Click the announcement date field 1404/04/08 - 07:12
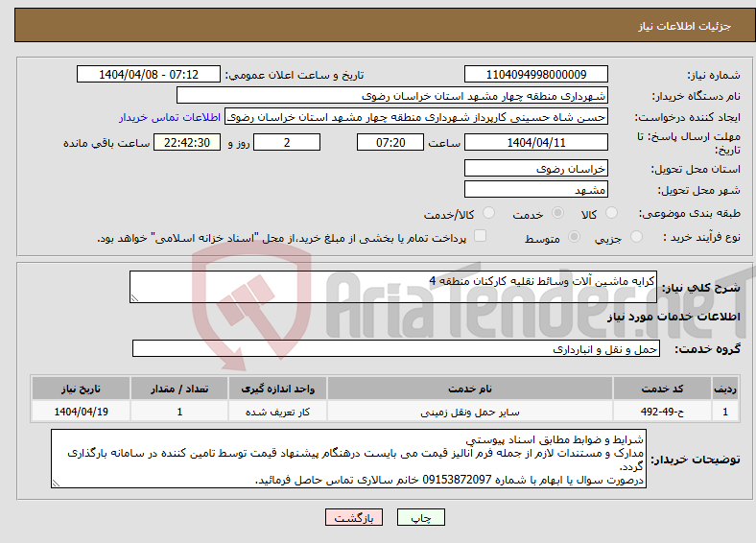This screenshot has height=543, width=756. coord(149,74)
